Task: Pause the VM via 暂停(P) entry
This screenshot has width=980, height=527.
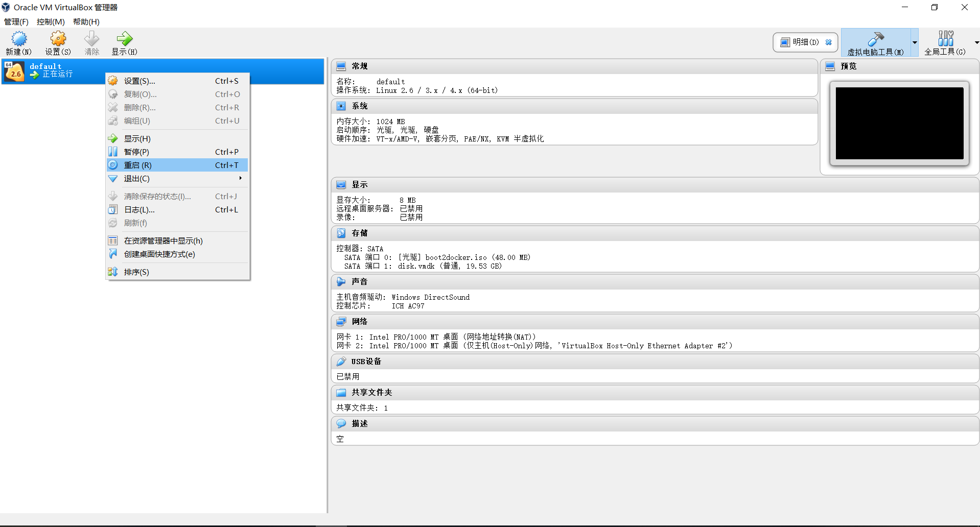Action: tap(177, 152)
